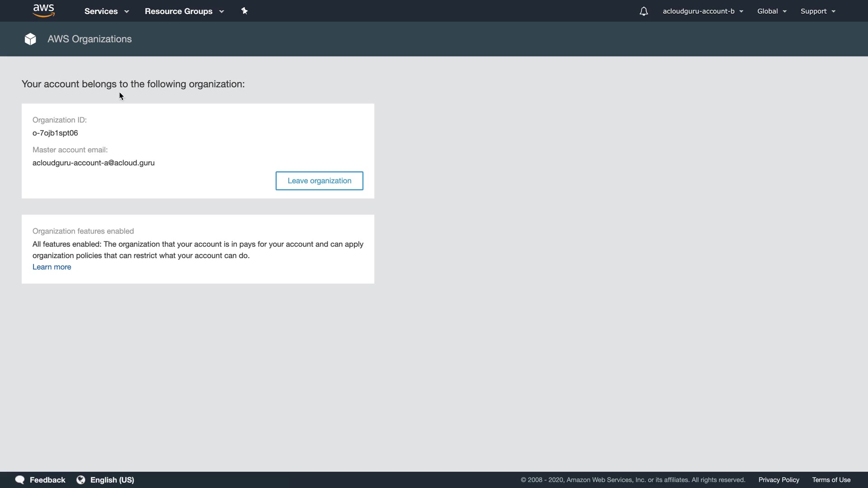Click the globe language icon
868x488 pixels.
click(81, 480)
